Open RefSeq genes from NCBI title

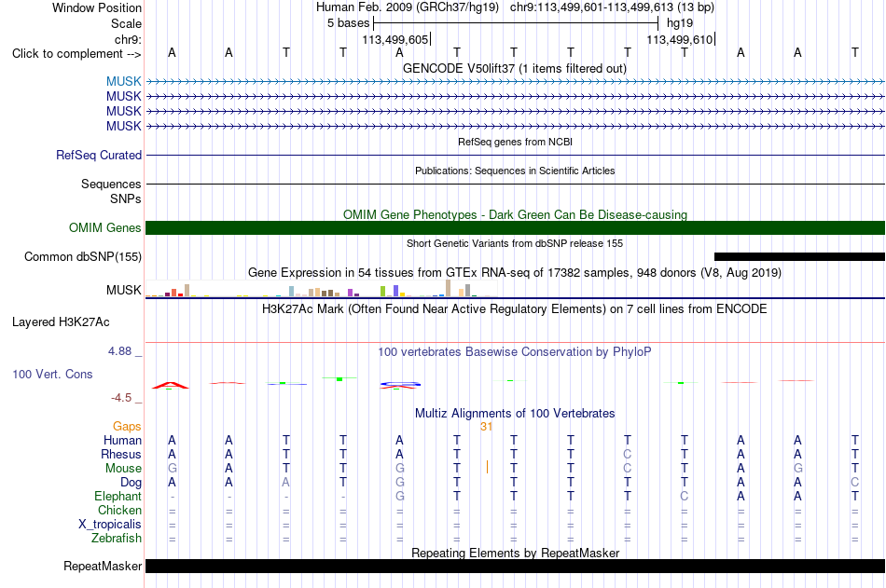[x=515, y=142]
